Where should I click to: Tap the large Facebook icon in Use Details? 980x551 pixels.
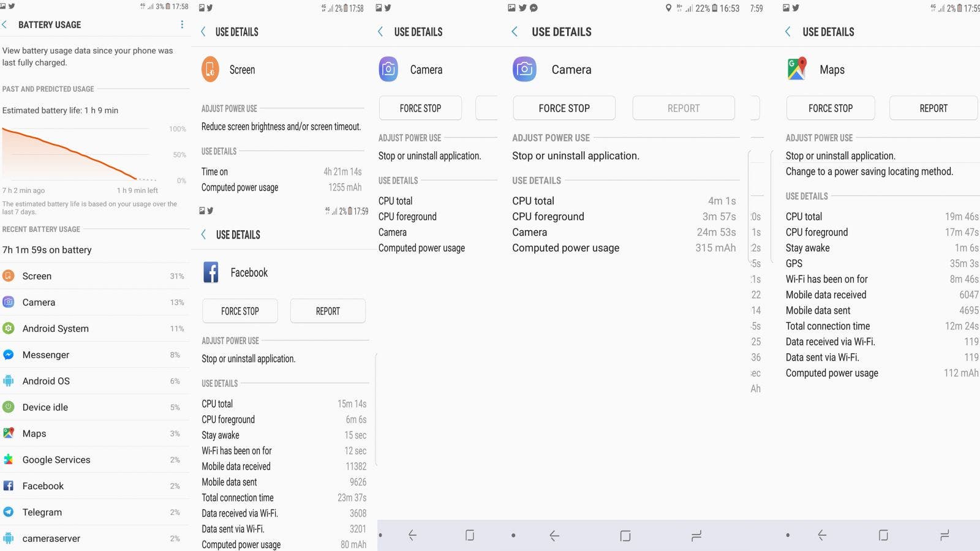(x=211, y=272)
